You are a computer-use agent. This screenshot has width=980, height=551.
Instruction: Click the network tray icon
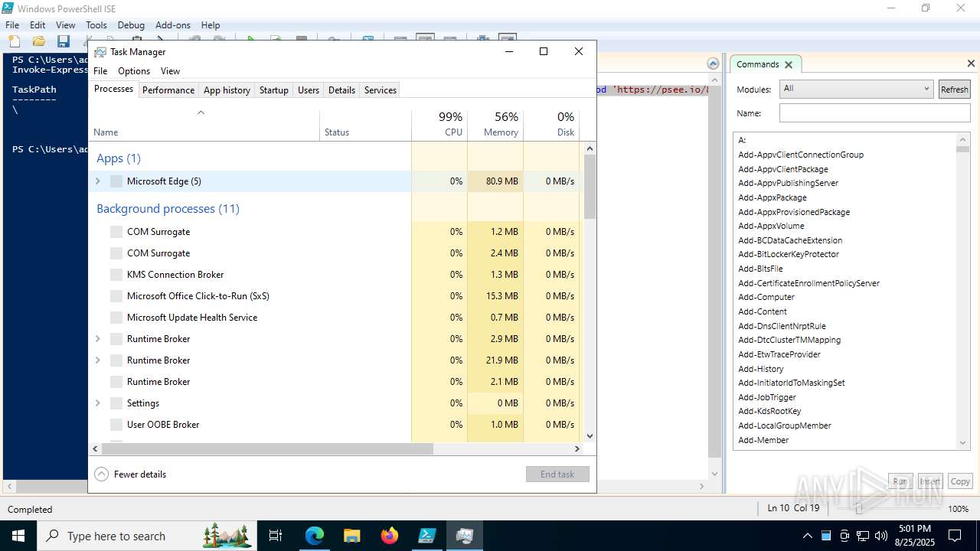(x=863, y=536)
